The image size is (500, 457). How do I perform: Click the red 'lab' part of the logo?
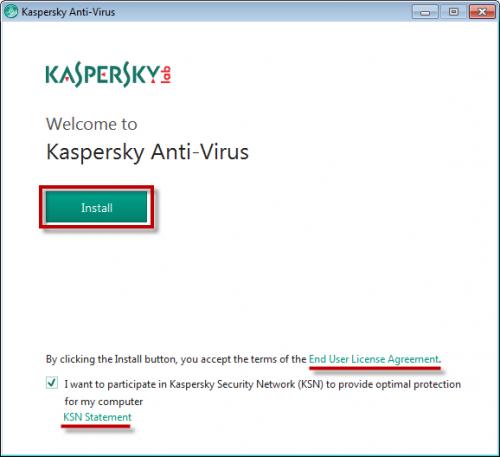click(166, 74)
